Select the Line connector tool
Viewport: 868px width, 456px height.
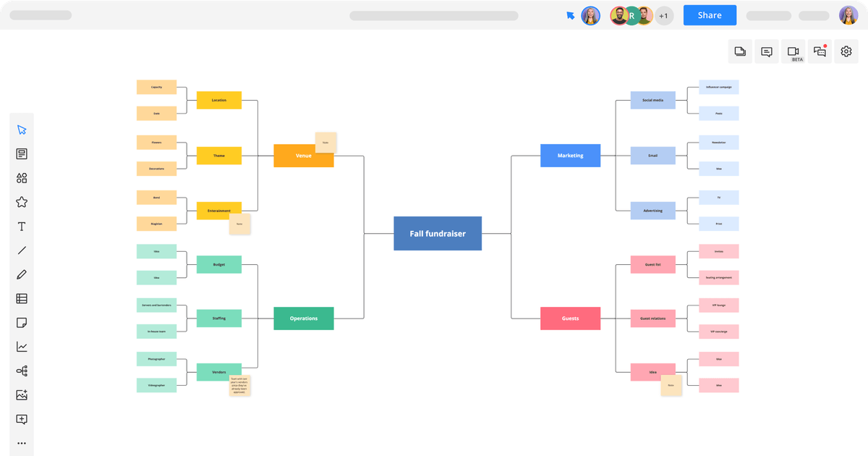[22, 250]
